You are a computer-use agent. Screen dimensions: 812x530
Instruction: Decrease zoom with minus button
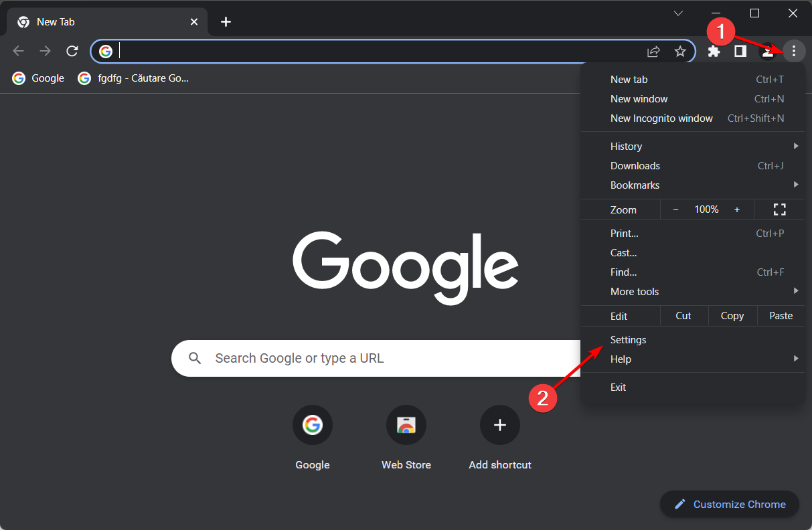675,209
